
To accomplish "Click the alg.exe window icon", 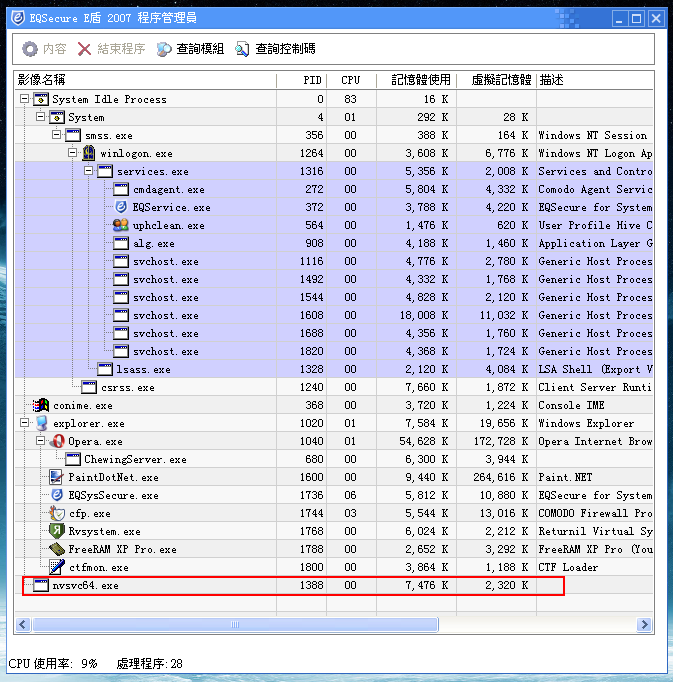I will click(121, 243).
